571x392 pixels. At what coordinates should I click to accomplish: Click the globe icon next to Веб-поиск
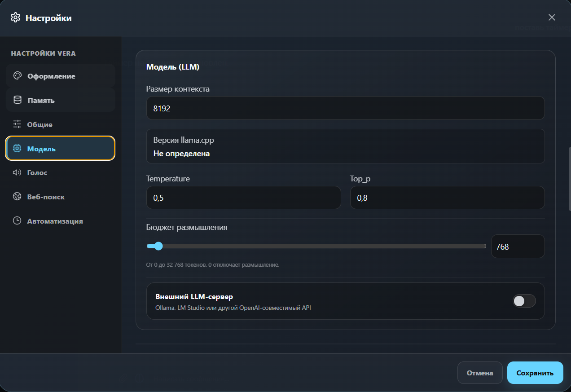pos(17,197)
